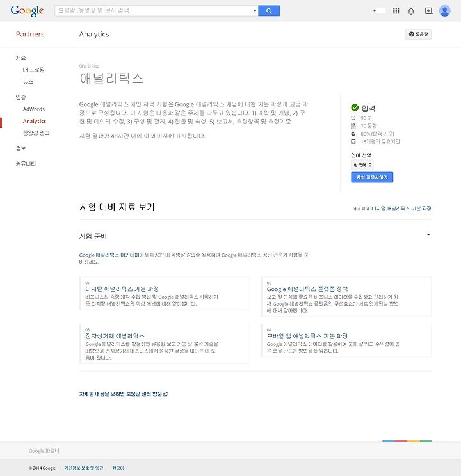
Task: Click the blue search magnifier button
Action: click(x=269, y=11)
